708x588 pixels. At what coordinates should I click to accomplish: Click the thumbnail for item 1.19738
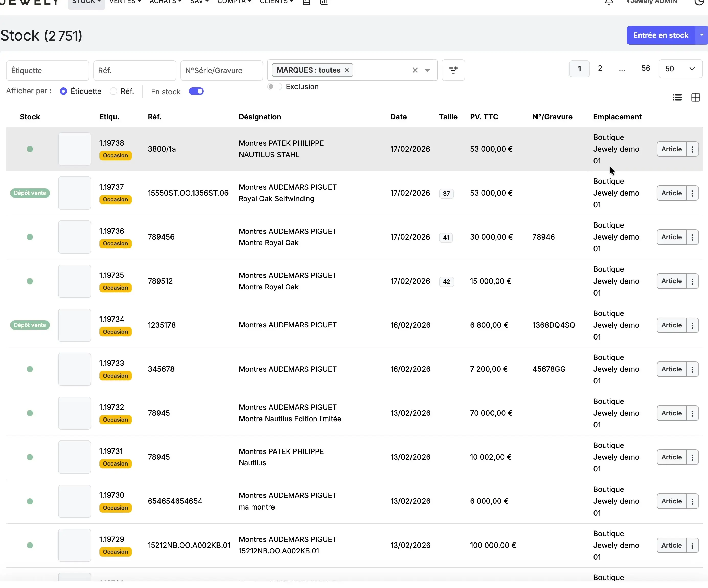click(x=75, y=149)
